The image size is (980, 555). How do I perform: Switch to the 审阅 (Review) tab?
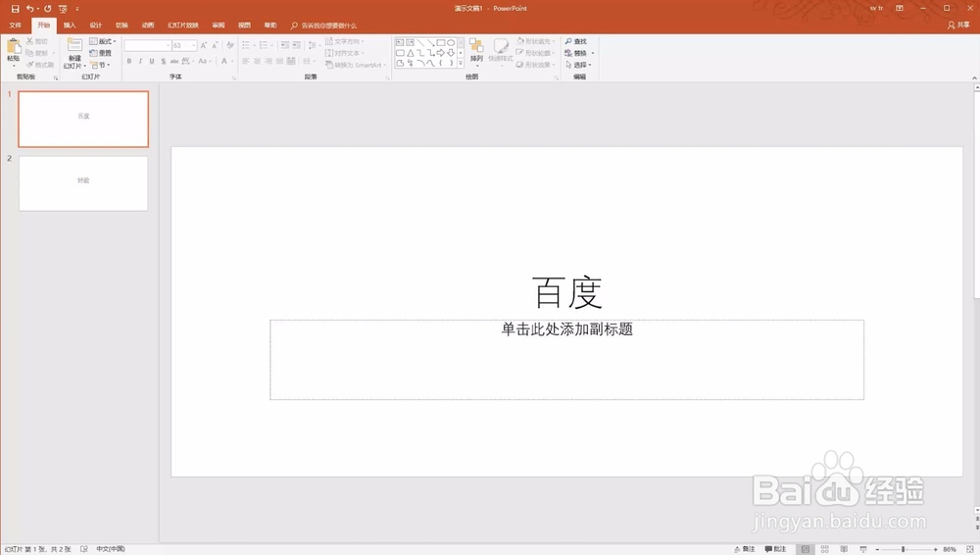pyautogui.click(x=219, y=25)
